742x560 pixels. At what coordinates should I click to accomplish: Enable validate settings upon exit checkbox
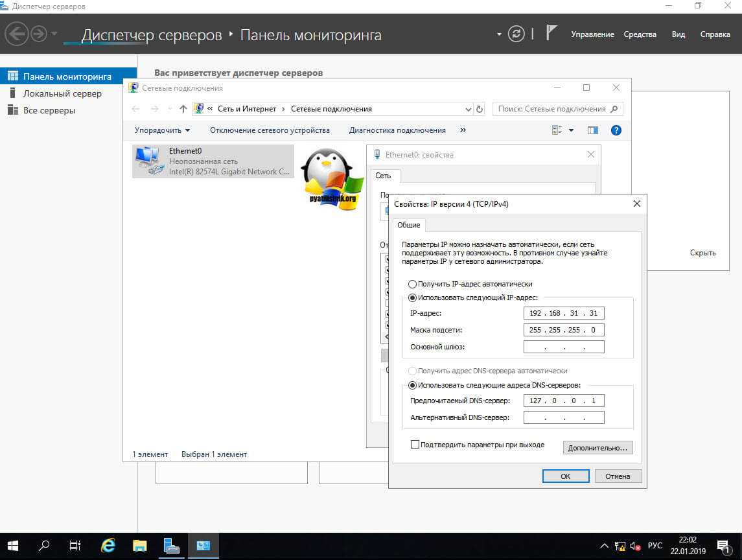click(x=415, y=445)
